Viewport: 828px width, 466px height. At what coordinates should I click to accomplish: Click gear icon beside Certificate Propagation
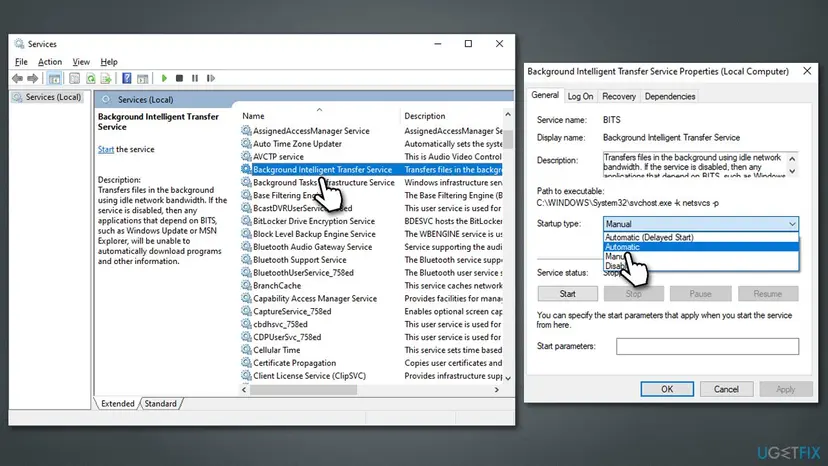click(x=246, y=363)
